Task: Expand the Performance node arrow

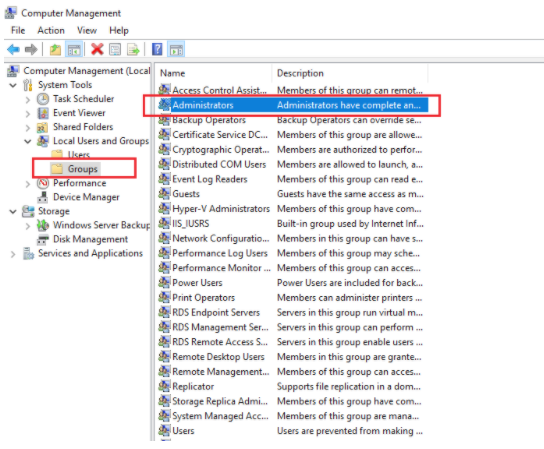Action: [28, 184]
